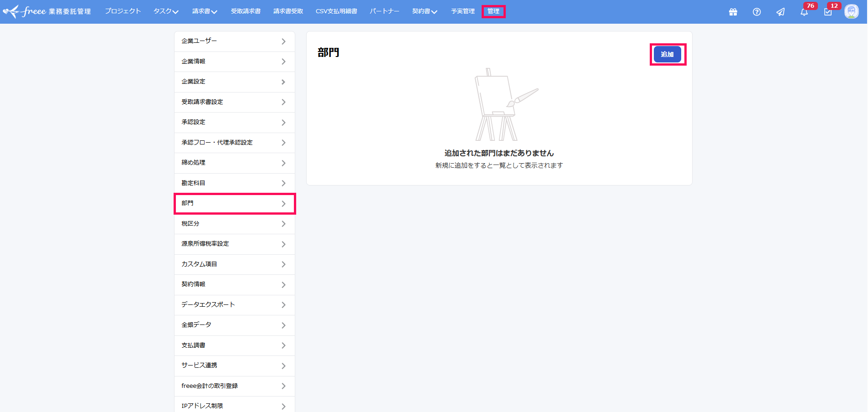The width and height of the screenshot is (868, 412).
Task: Open the CSV支払明細書 menu item
Action: click(336, 11)
